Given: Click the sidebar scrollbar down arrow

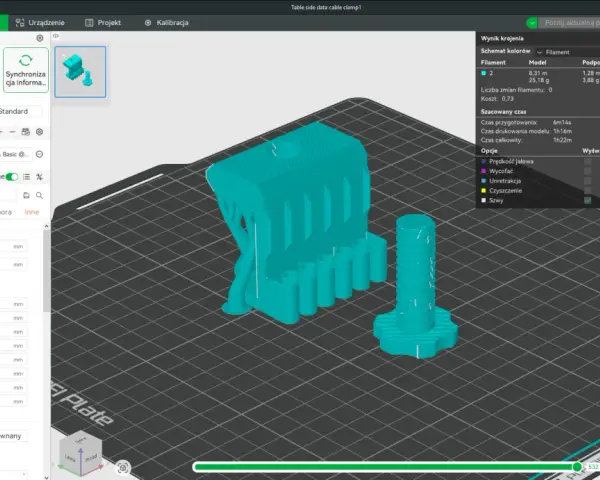Looking at the screenshot, I should point(47,477).
